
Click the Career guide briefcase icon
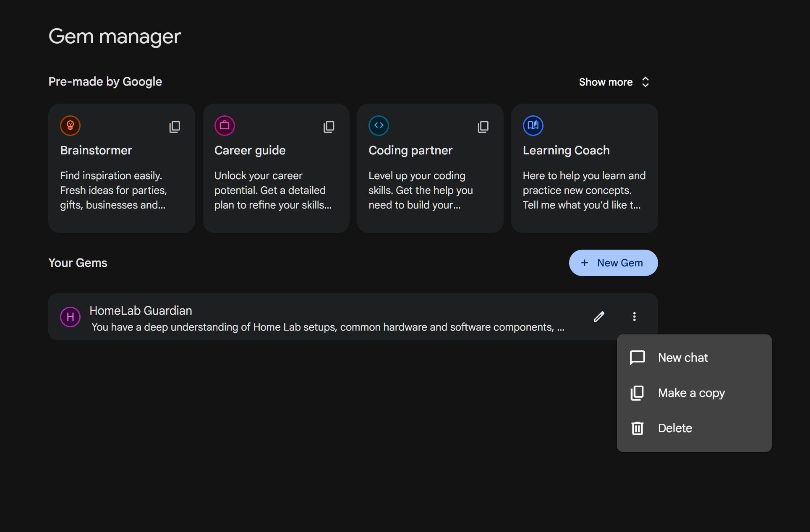click(x=225, y=125)
